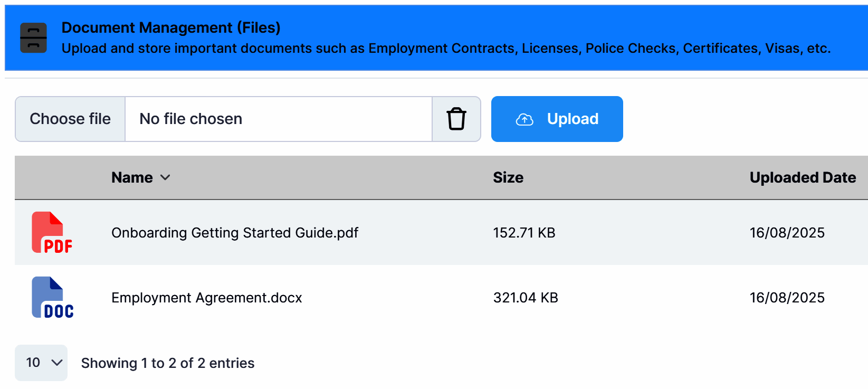868x389 pixels.
Task: Click the Name column header label
Action: point(132,177)
